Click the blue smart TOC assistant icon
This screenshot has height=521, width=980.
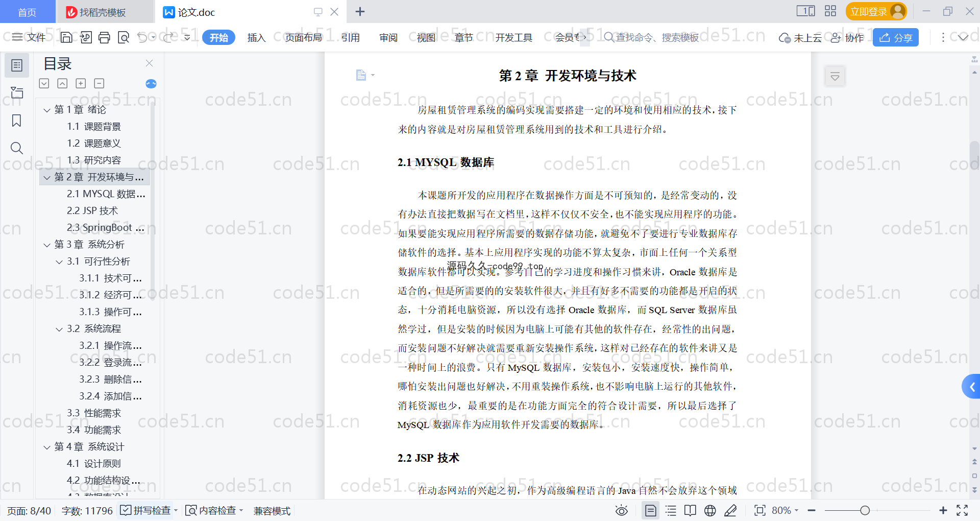[x=151, y=84]
